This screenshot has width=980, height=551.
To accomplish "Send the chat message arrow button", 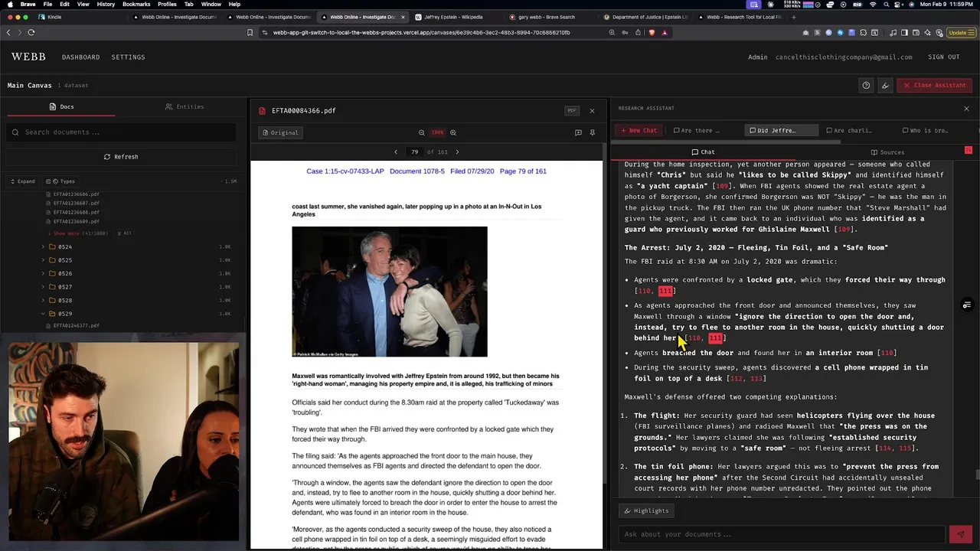I will pos(960,534).
